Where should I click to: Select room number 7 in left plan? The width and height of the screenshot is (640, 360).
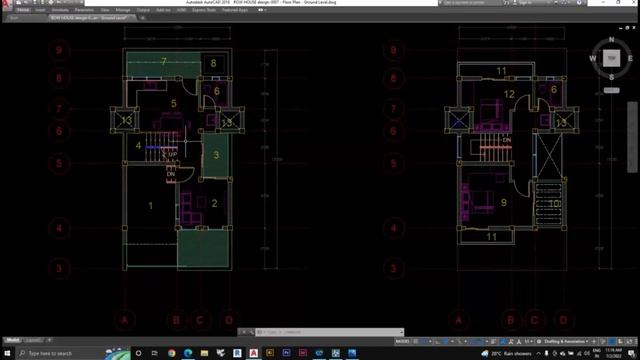(x=164, y=61)
